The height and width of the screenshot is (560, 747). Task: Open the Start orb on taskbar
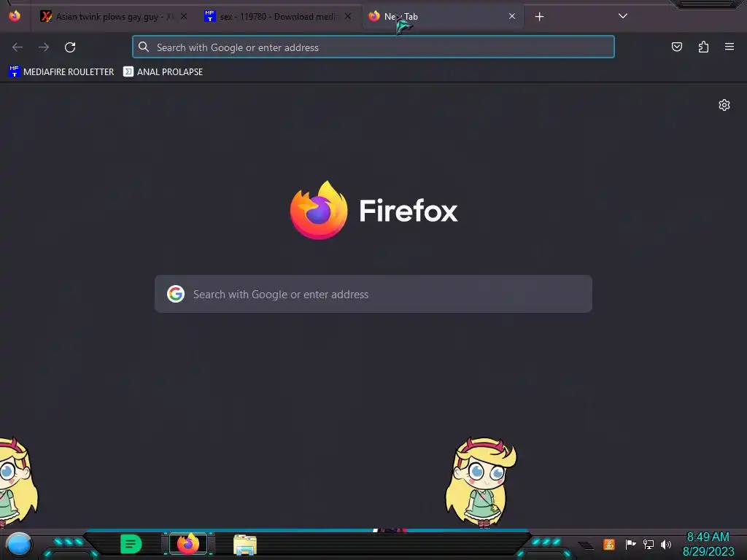[x=18, y=545]
